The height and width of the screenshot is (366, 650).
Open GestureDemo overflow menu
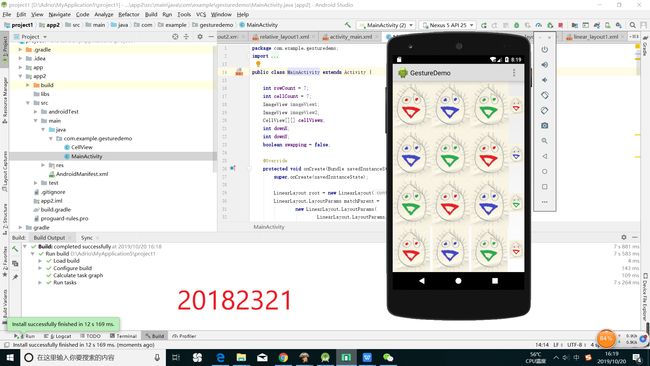point(514,73)
